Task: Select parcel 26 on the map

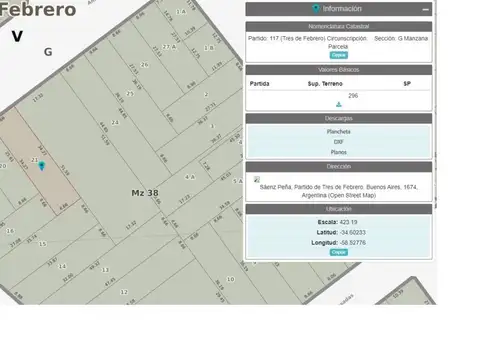Action: click(144, 65)
